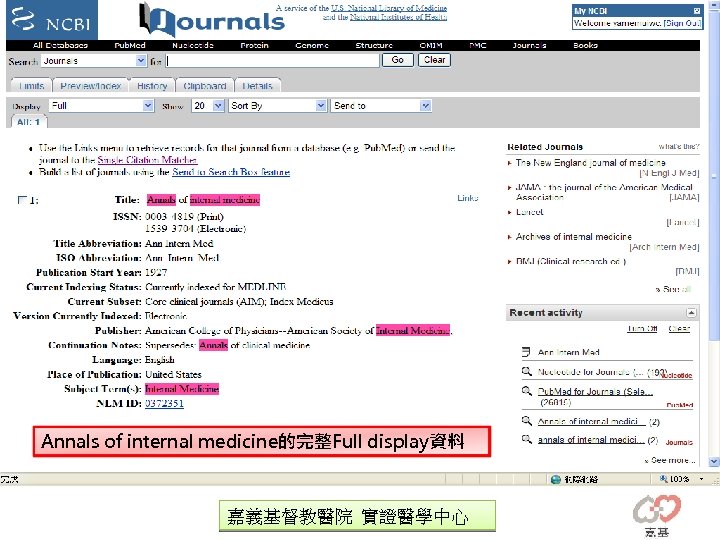The image size is (720, 540).
Task: Switch to the History tab
Action: pyautogui.click(x=152, y=86)
